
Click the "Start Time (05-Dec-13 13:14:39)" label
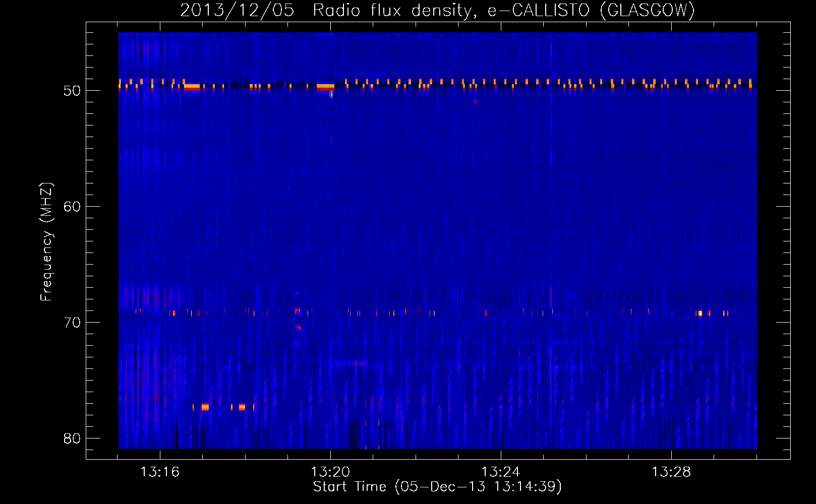click(x=437, y=487)
